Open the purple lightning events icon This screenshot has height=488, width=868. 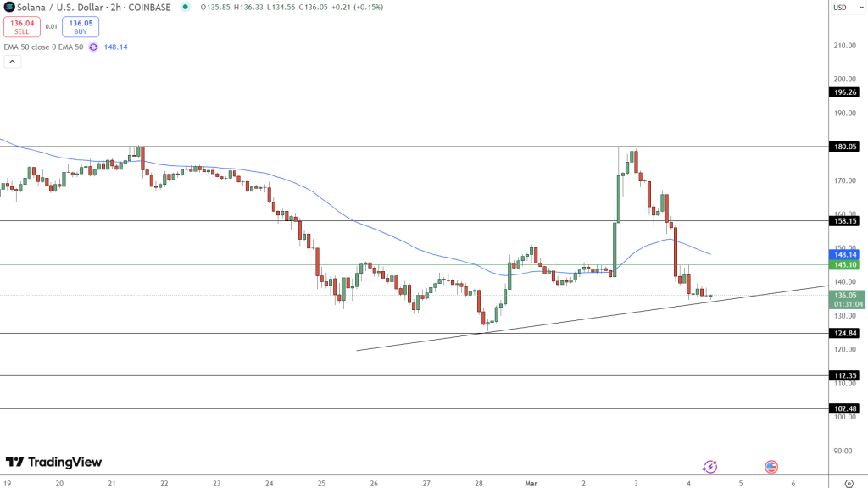[709, 467]
